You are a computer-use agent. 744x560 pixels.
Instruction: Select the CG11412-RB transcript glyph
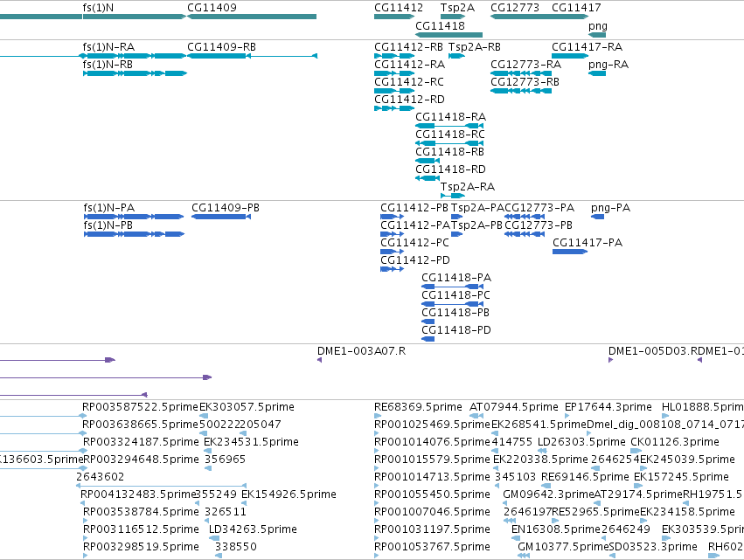pos(394,56)
